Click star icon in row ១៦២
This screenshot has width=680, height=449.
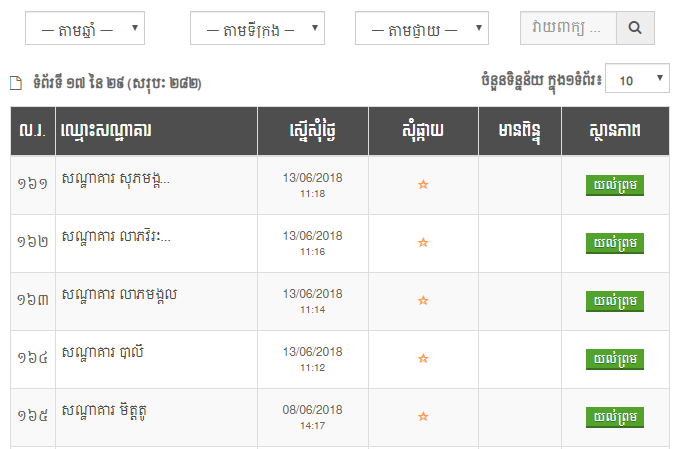click(423, 243)
